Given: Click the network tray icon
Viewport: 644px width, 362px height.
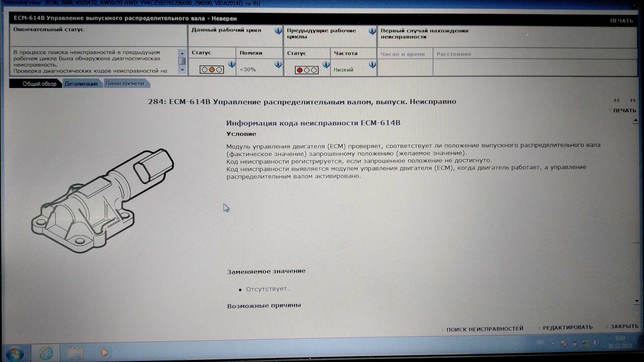Looking at the screenshot, I should [x=585, y=343].
